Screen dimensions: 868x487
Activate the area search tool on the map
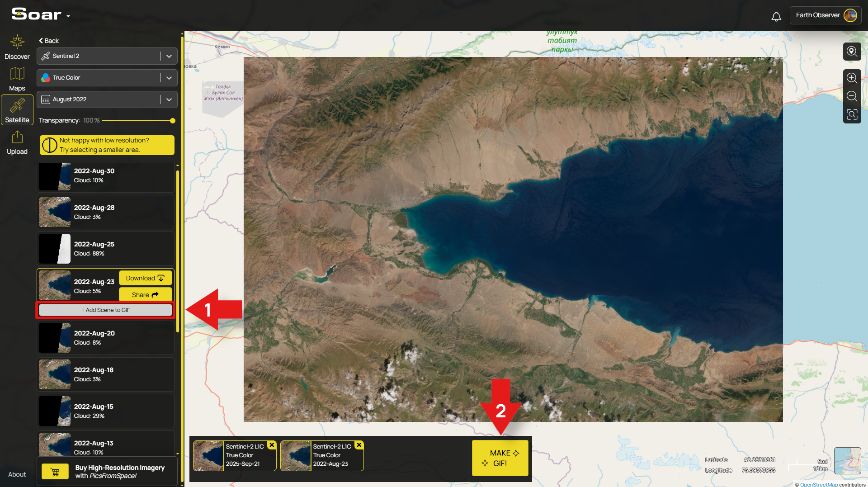click(852, 114)
